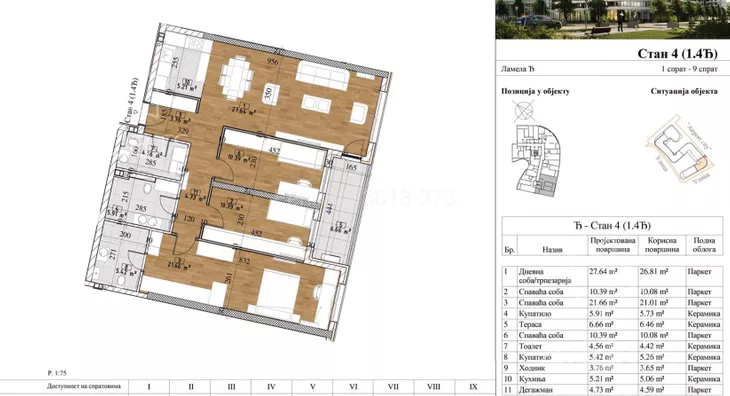This screenshot has height=396, width=730.
Task: Click the living room sofa
Action: click(x=322, y=75)
